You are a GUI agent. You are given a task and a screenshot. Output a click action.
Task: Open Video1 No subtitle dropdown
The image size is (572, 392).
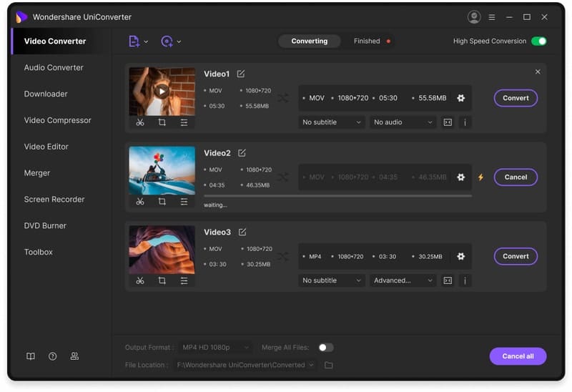[331, 122]
